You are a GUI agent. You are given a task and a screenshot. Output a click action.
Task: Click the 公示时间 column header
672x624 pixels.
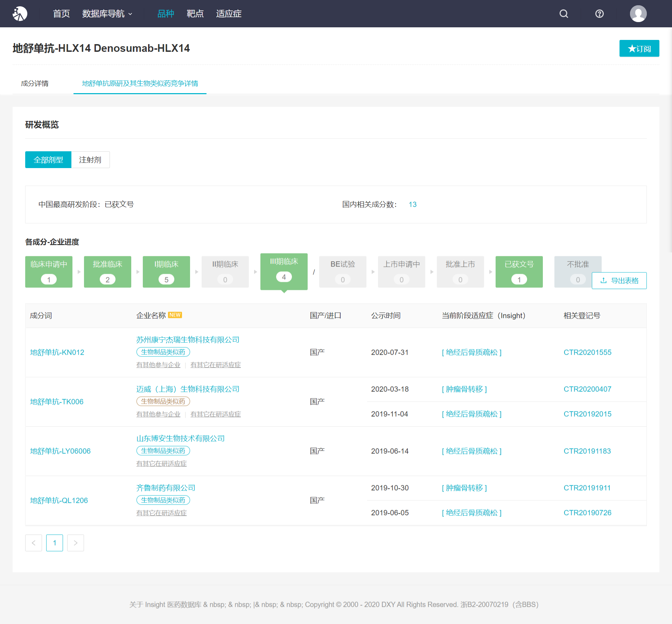click(386, 316)
